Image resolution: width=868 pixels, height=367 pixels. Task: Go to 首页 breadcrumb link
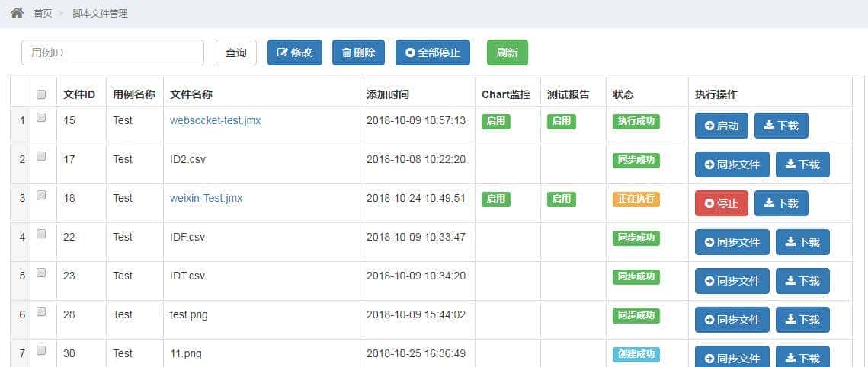point(43,13)
